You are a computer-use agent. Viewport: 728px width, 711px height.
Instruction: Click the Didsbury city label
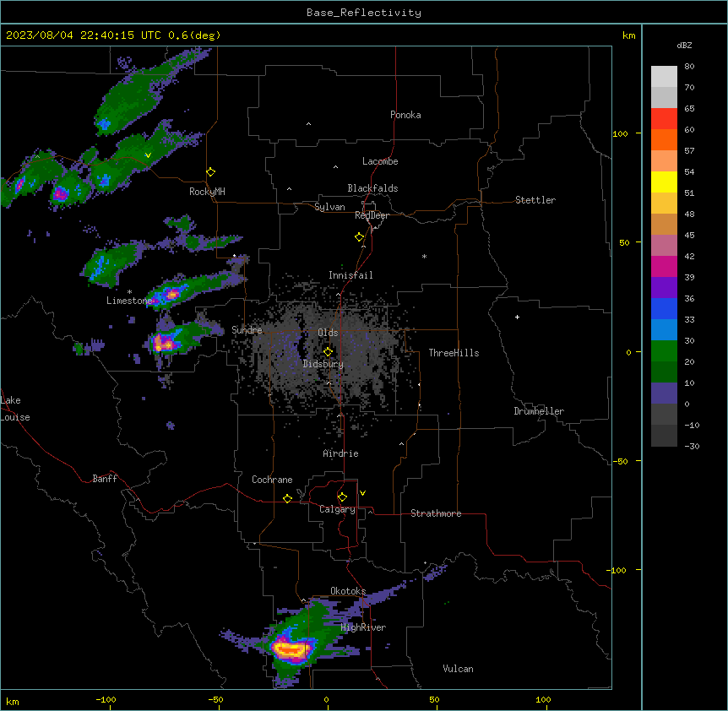click(x=323, y=364)
